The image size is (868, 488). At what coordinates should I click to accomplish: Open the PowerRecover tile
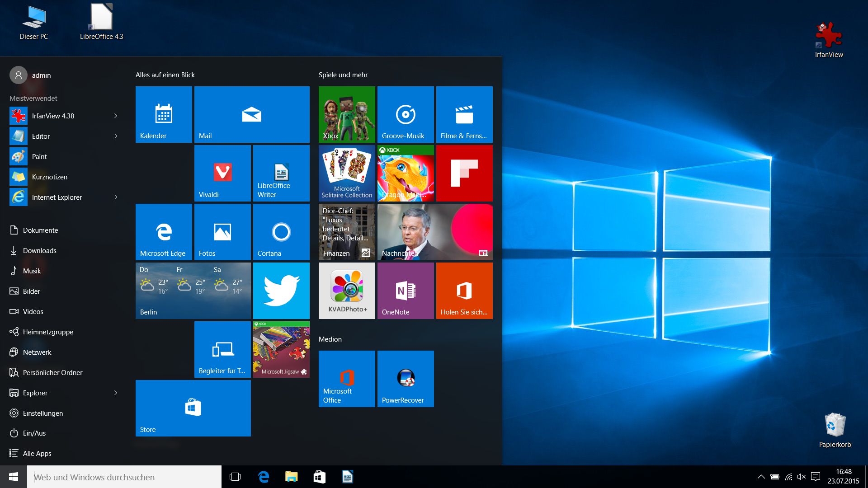coord(406,379)
